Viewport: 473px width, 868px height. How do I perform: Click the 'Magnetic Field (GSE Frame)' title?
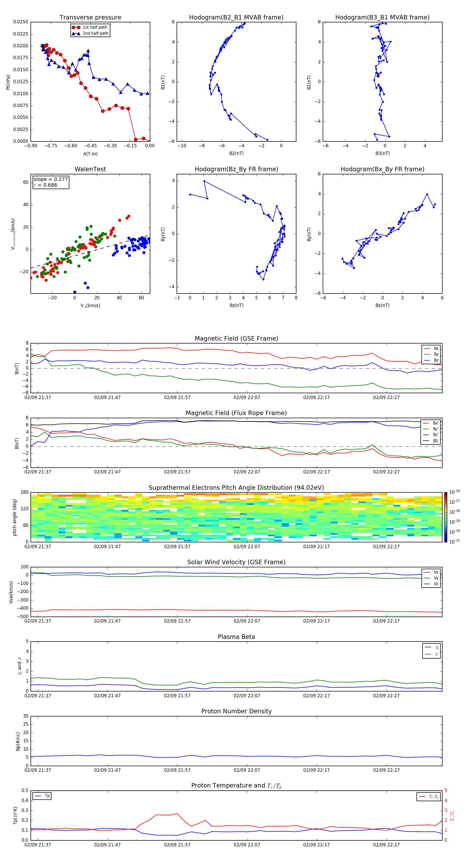click(x=236, y=339)
